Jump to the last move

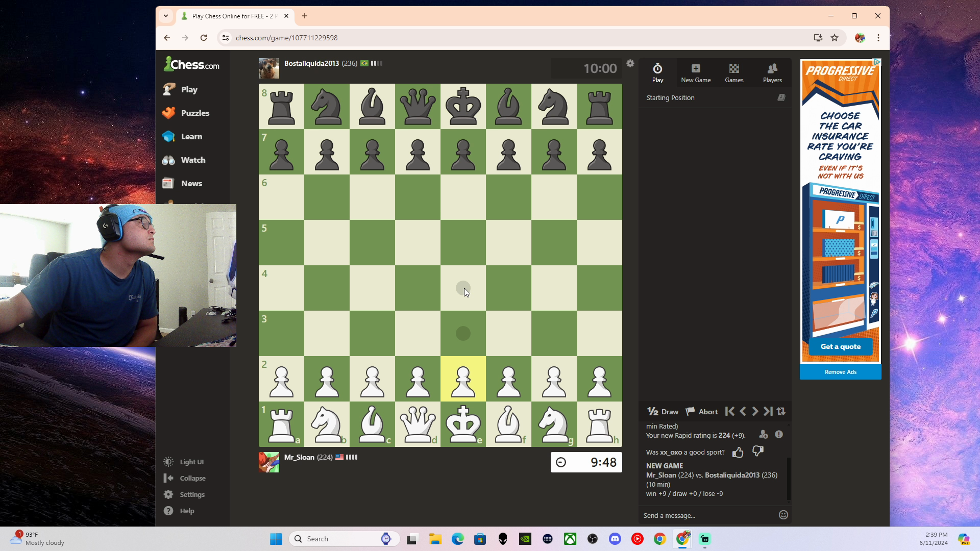pyautogui.click(x=768, y=411)
